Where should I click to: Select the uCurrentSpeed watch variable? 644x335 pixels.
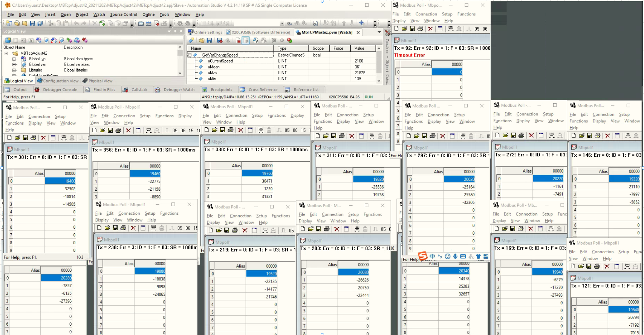point(220,61)
